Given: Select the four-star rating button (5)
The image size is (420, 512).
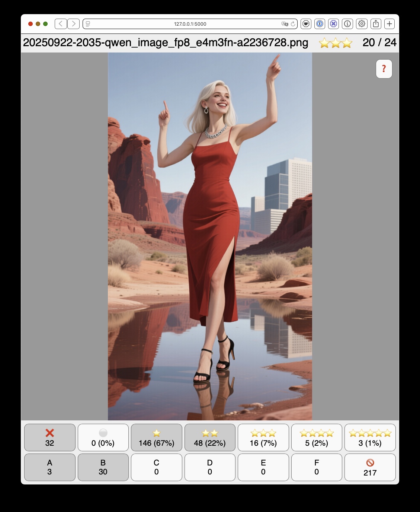Looking at the screenshot, I should click(317, 437).
